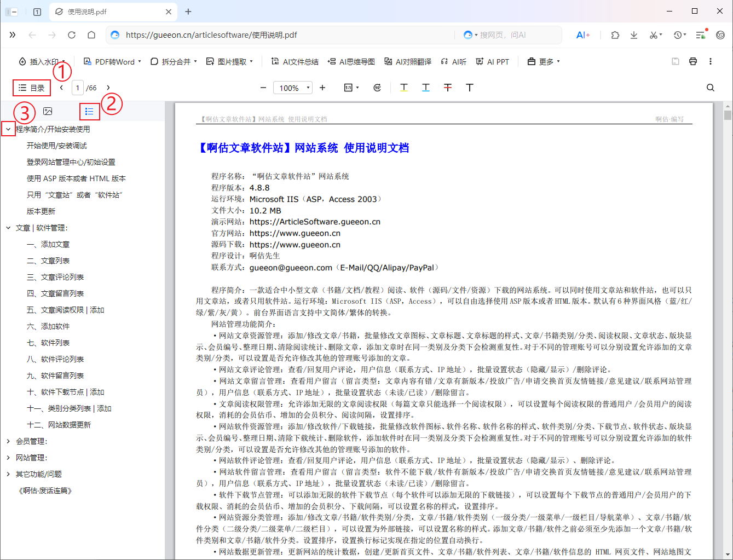Screen dimensions: 733x560
Task: Expand the 其它功能/问题 section
Action: pos(8,474)
